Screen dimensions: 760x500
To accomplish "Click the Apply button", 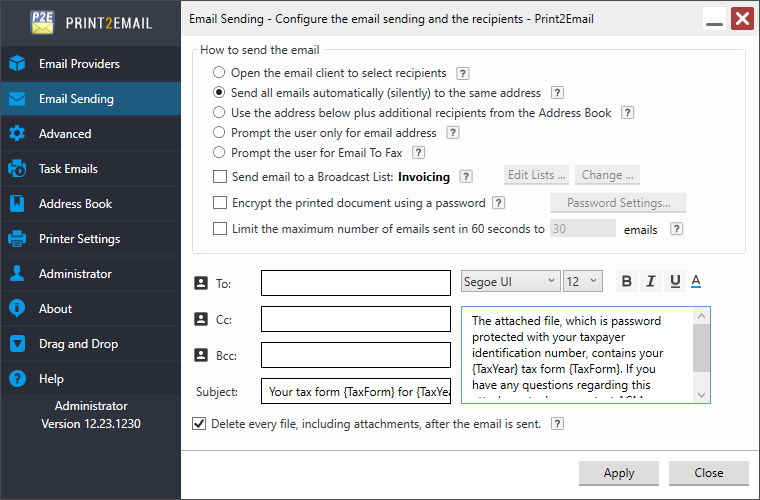I will [x=618, y=473].
